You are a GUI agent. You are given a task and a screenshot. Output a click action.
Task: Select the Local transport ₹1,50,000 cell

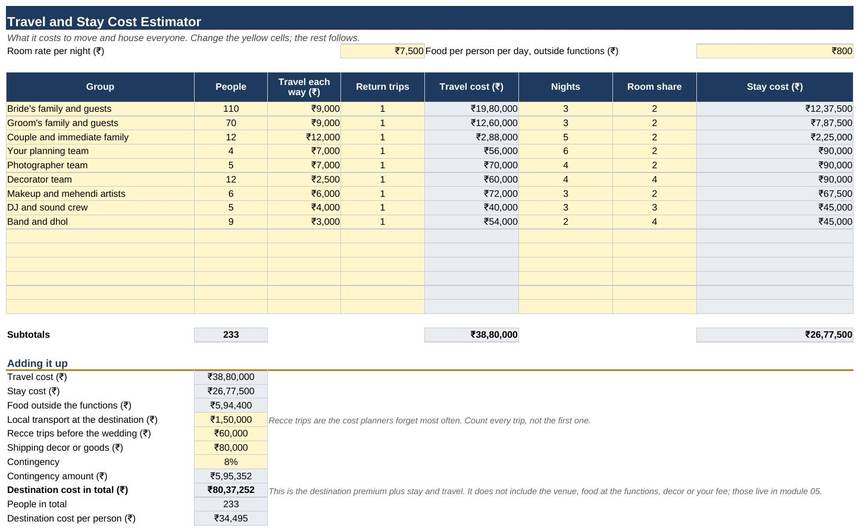231,420
